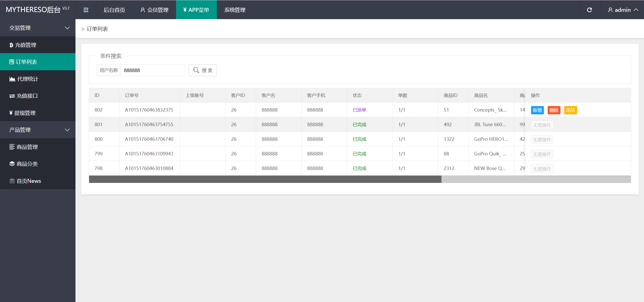Open the admin user dropdown

click(x=623, y=10)
